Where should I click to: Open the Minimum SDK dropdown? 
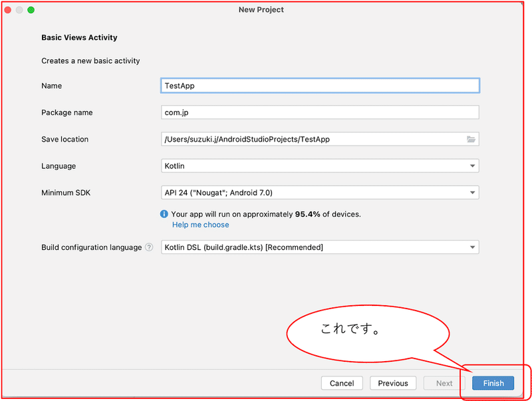[x=320, y=193]
